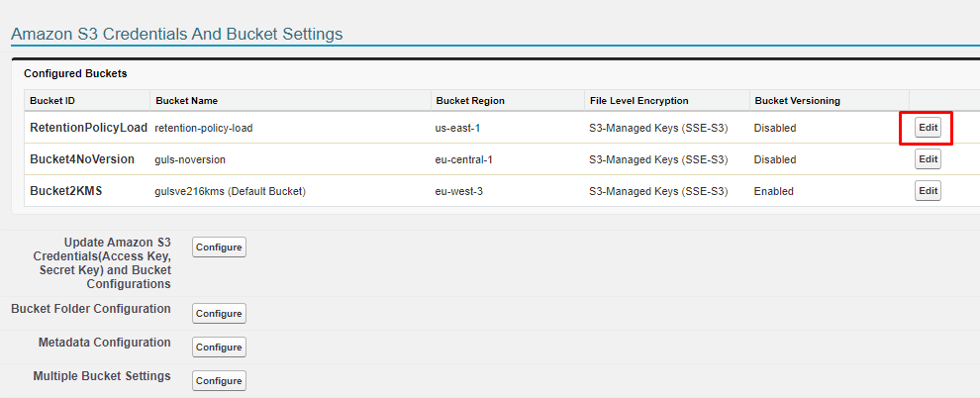This screenshot has width=980, height=398.
Task: Click the RetentionPolicyLoad bucket ID cell
Action: 88,128
